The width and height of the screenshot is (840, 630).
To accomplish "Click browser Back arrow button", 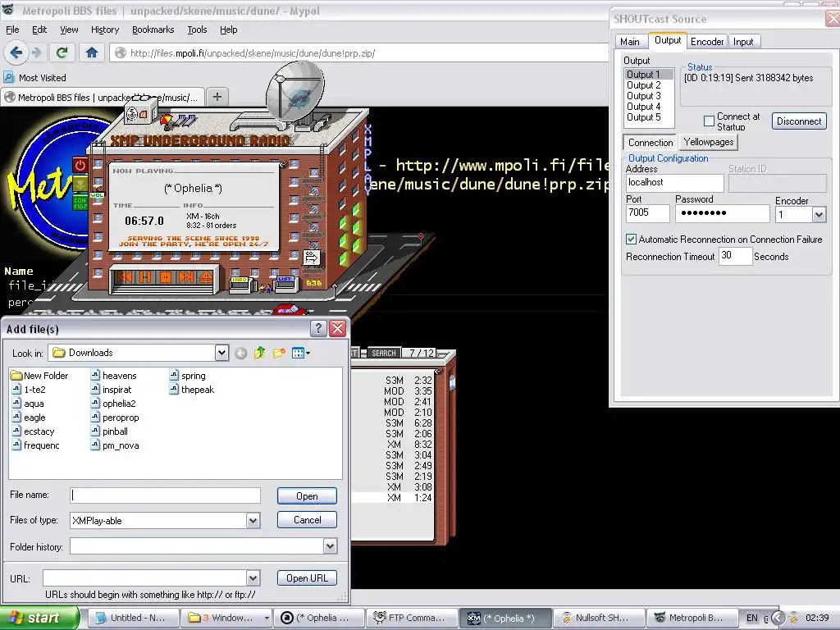I will [x=16, y=52].
